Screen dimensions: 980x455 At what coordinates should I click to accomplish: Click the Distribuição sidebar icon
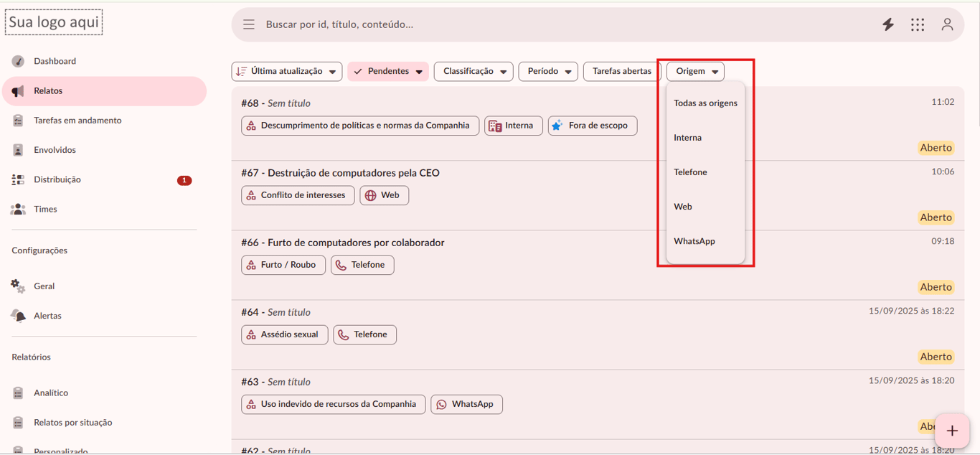[18, 179]
